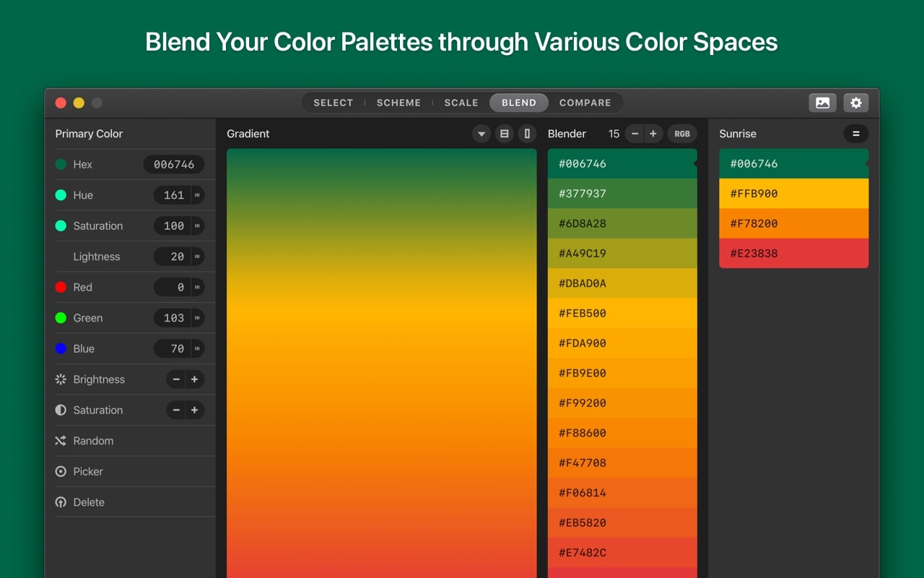Viewport: 924px width, 578px height.
Task: Toggle horizontal gradient layout icon
Action: click(505, 134)
